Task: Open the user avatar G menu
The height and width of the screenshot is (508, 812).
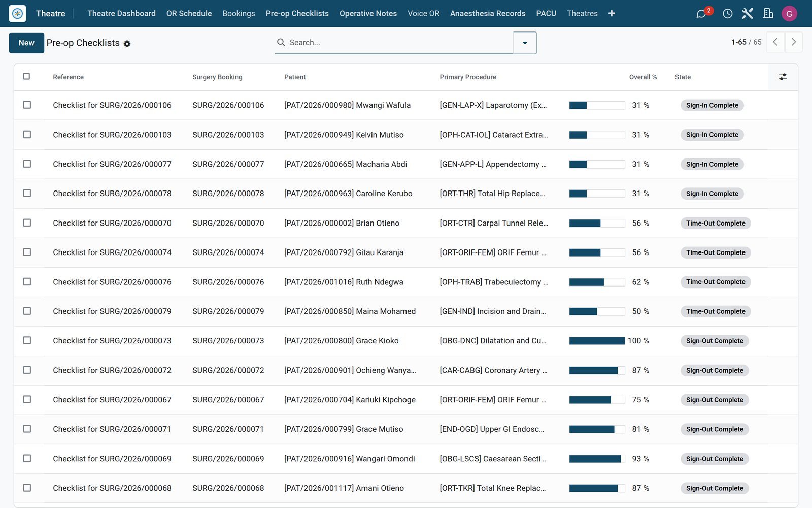Action: tap(789, 14)
